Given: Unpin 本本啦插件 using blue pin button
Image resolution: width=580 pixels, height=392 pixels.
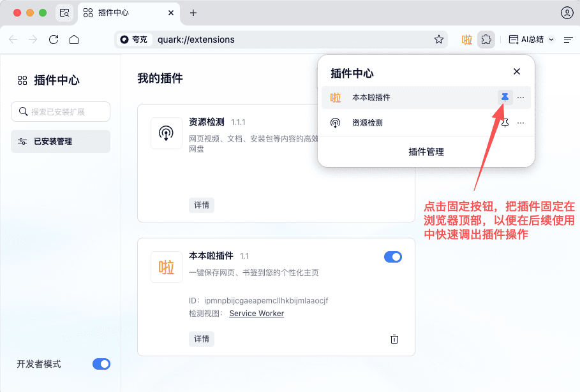Looking at the screenshot, I should pos(505,98).
